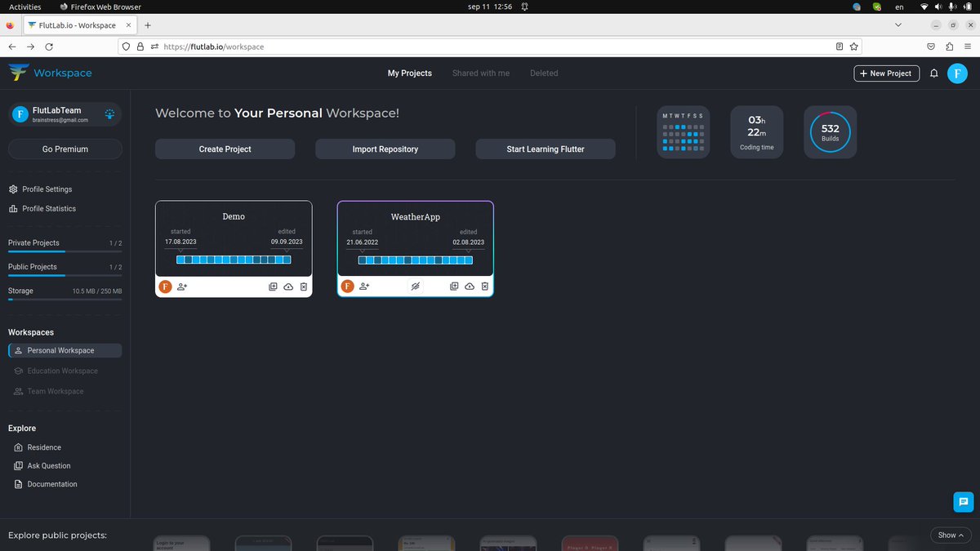This screenshot has width=980, height=551.
Task: Open the WeatherApp project card title
Action: pos(416,216)
